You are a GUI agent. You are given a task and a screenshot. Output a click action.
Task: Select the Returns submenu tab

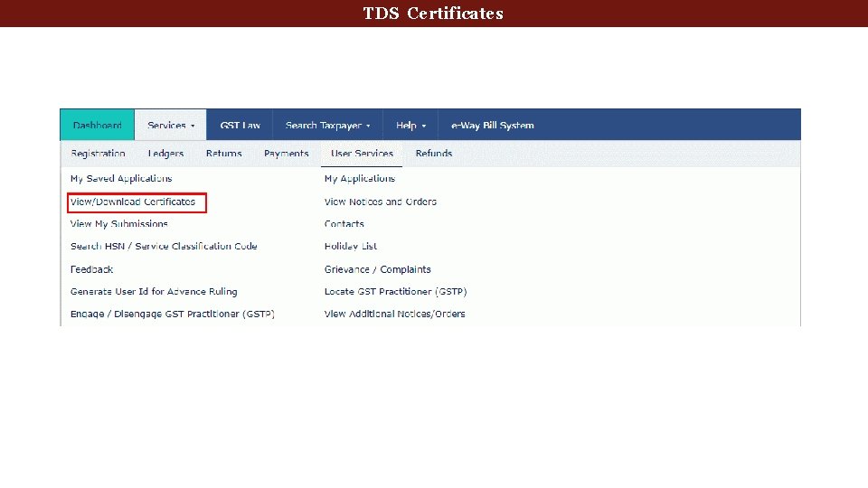(223, 154)
